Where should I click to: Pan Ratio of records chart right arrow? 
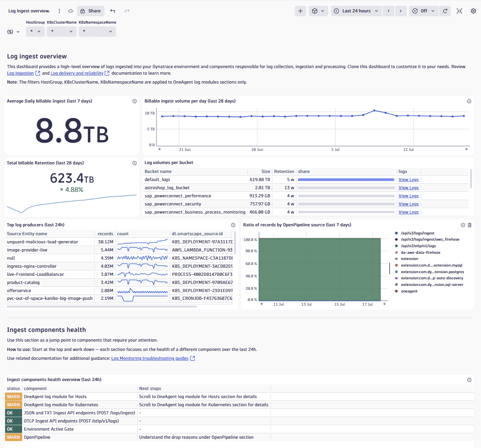pyautogui.click(x=384, y=304)
